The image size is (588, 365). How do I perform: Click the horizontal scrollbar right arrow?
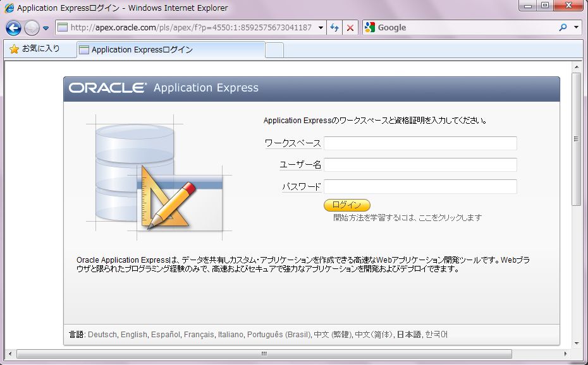565,354
